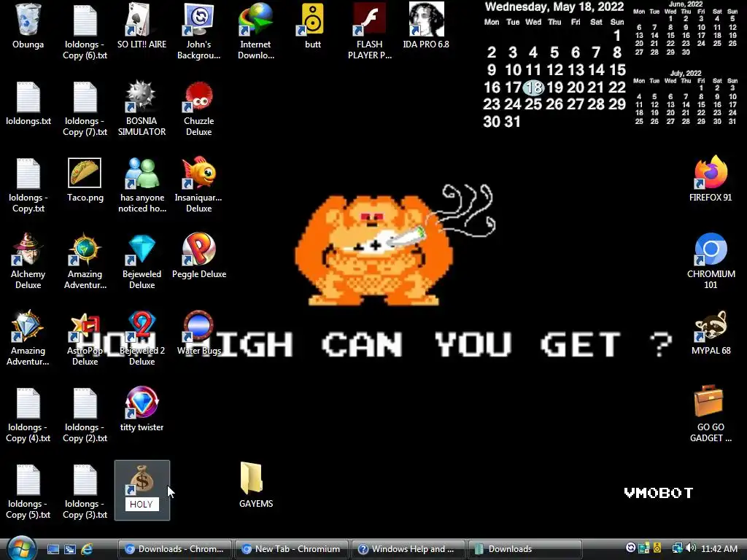Launch Internet Explorer from quick launch
Viewport: 747px width, 560px height.
[87, 549]
